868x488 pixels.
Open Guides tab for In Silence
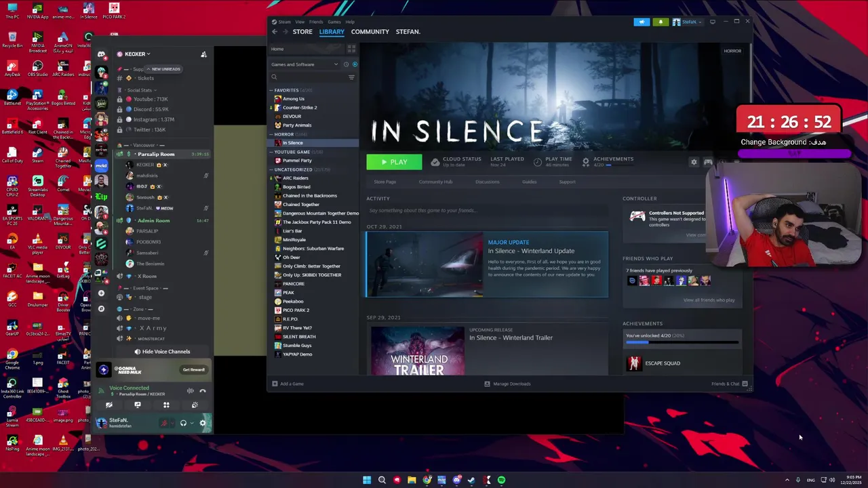(x=529, y=182)
